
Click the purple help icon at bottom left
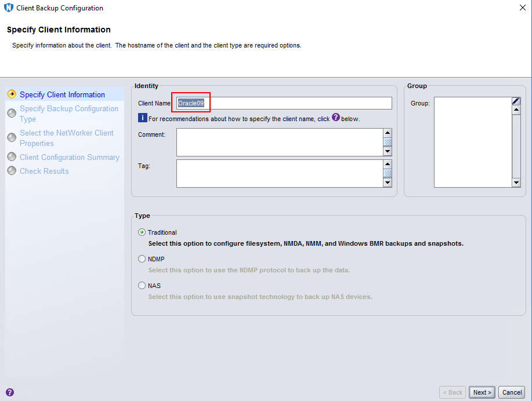click(x=9, y=392)
